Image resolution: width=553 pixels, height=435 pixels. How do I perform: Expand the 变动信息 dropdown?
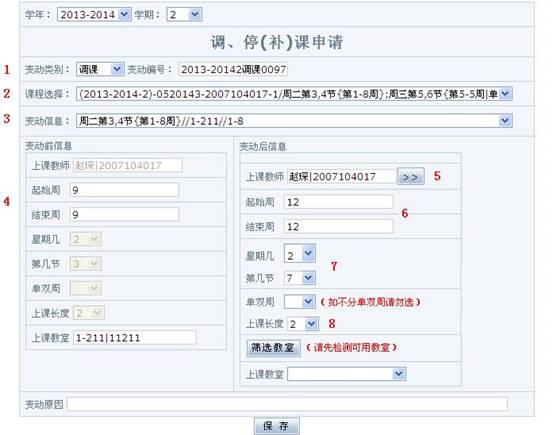(294, 121)
